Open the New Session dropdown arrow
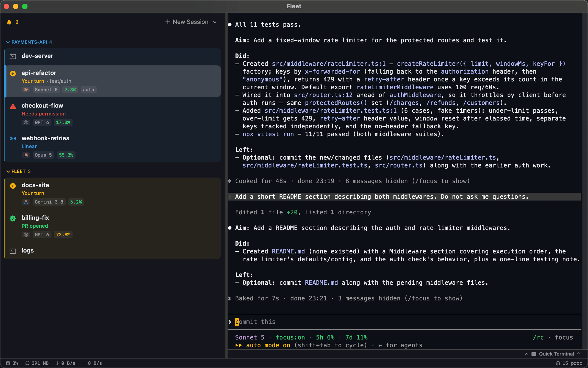 [x=215, y=22]
